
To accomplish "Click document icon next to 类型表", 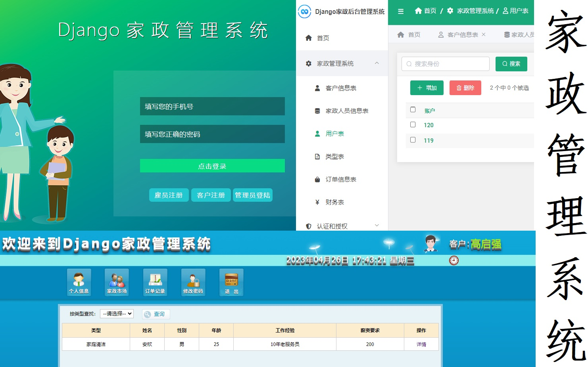I will (317, 157).
